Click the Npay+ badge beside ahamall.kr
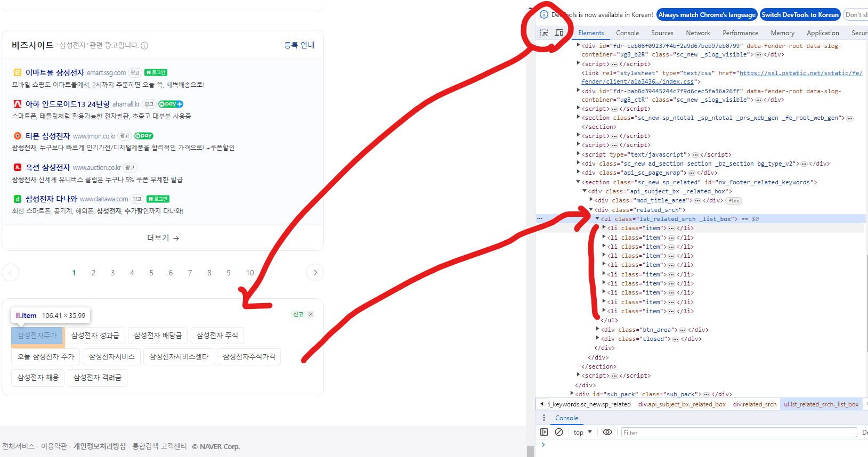Viewport: 868px width, 457px height. (x=171, y=104)
